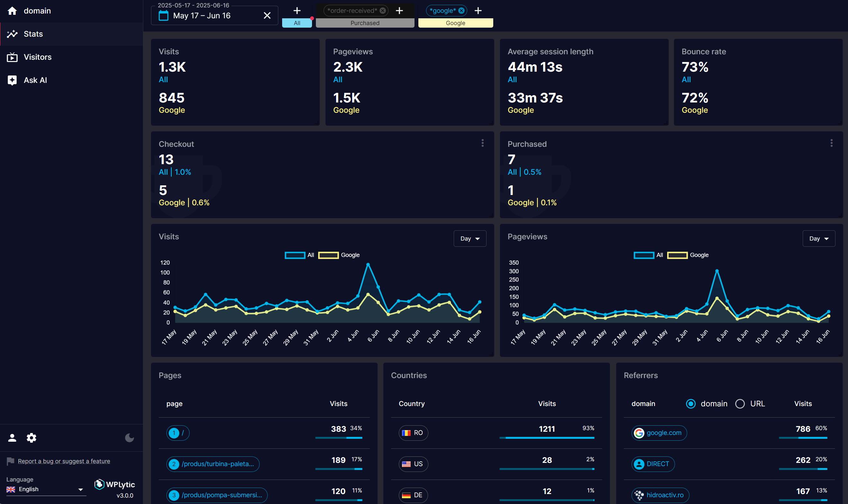Viewport: 848px width, 504px height.
Task: Clear the May 17 – Jun 16 date range
Action: click(x=267, y=16)
